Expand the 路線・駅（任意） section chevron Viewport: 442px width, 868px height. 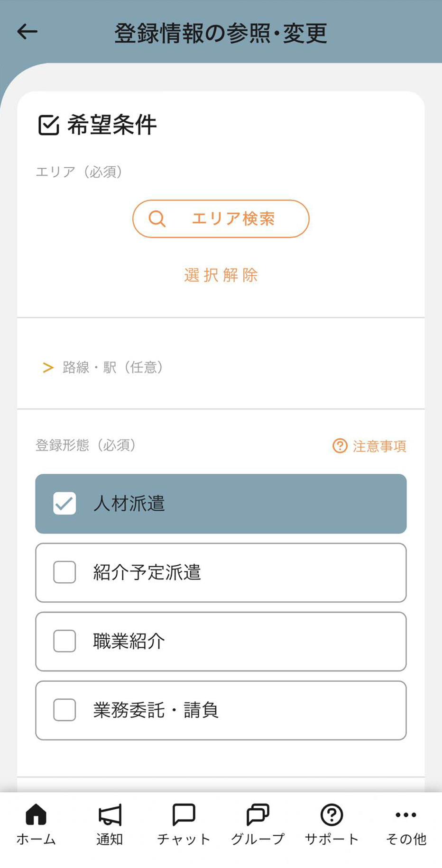48,367
